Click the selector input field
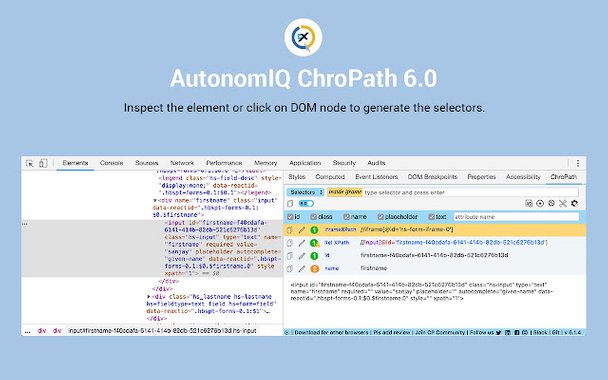 pyautogui.click(x=471, y=192)
